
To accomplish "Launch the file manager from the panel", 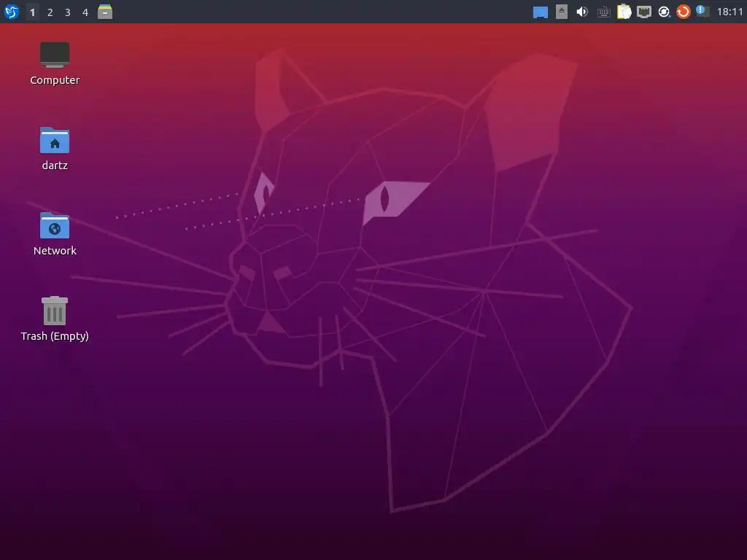I will click(105, 12).
